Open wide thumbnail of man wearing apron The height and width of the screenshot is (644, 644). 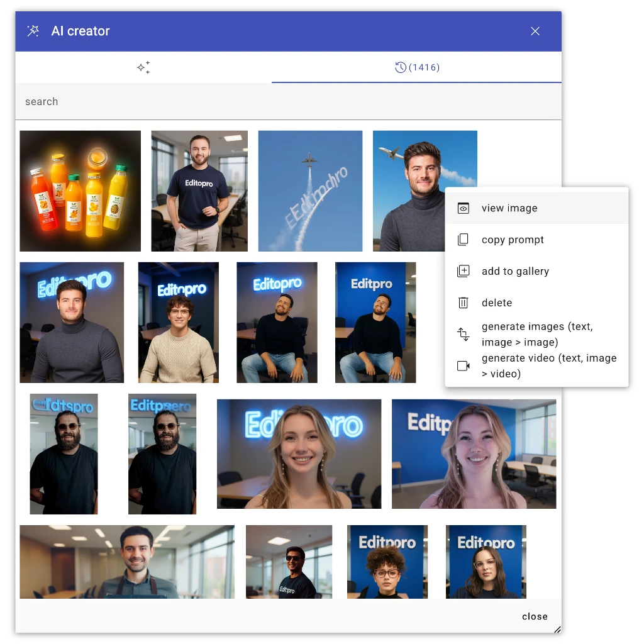pyautogui.click(x=127, y=562)
